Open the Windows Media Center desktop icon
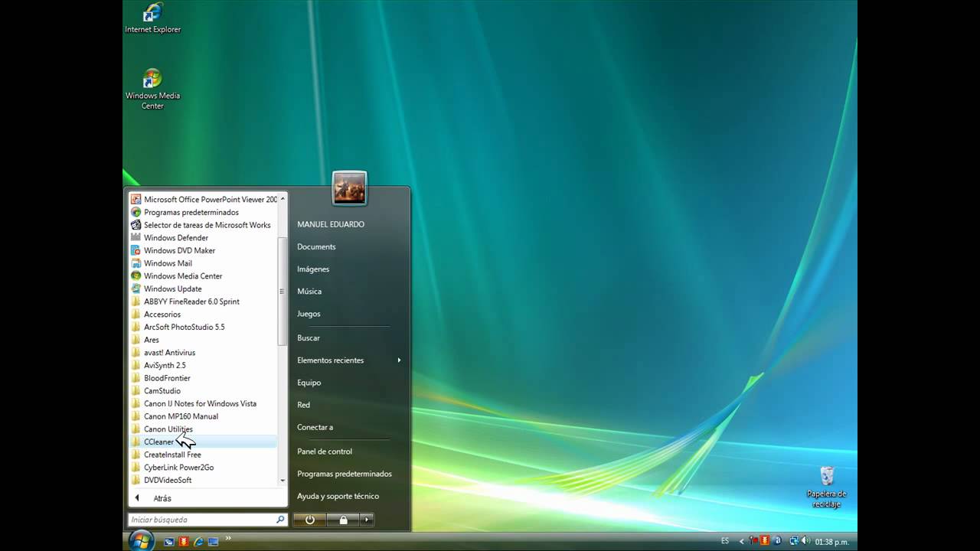The image size is (980, 551). (152, 90)
